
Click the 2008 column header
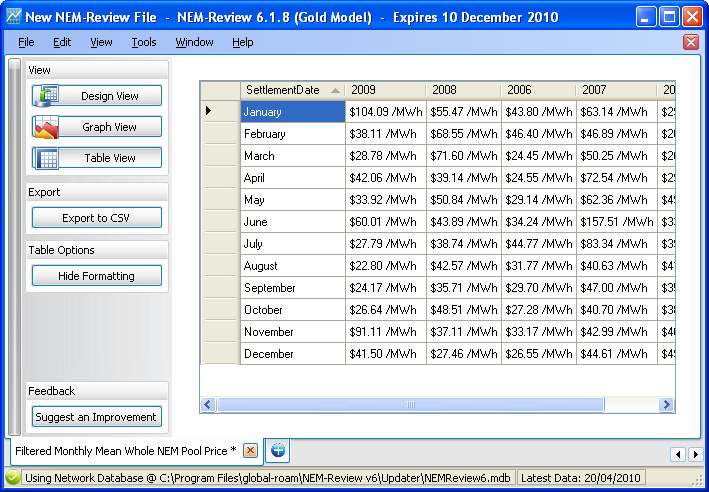click(463, 90)
